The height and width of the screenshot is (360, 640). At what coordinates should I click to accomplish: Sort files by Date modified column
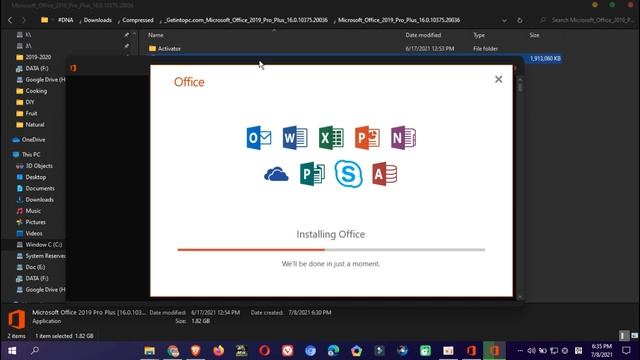[x=423, y=35]
